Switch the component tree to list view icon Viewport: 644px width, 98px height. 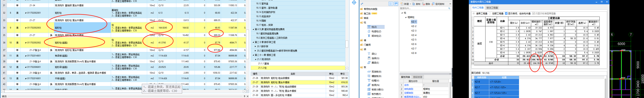391,4
